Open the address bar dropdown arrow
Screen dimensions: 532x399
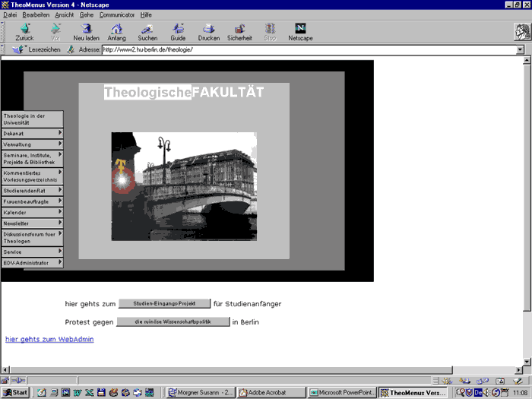coord(520,49)
